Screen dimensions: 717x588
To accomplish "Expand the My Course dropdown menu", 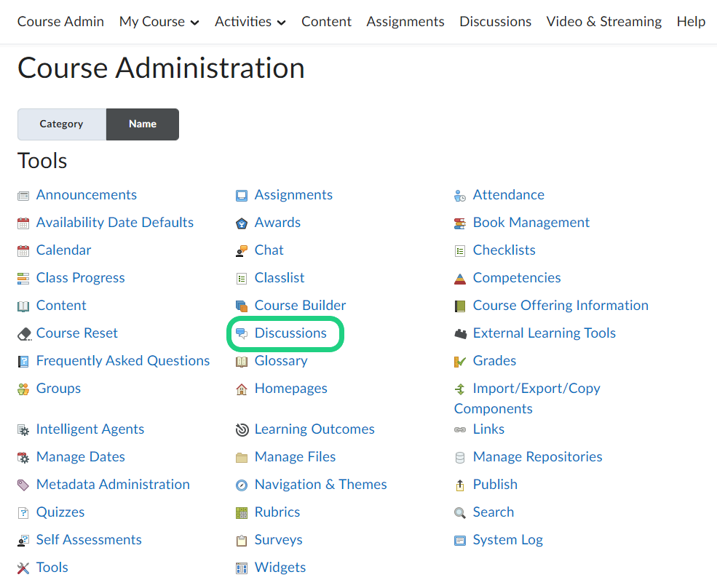I will tap(159, 22).
